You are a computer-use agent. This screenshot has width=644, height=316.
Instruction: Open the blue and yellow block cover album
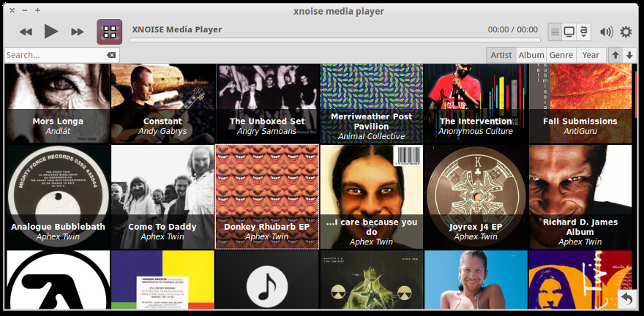162,279
